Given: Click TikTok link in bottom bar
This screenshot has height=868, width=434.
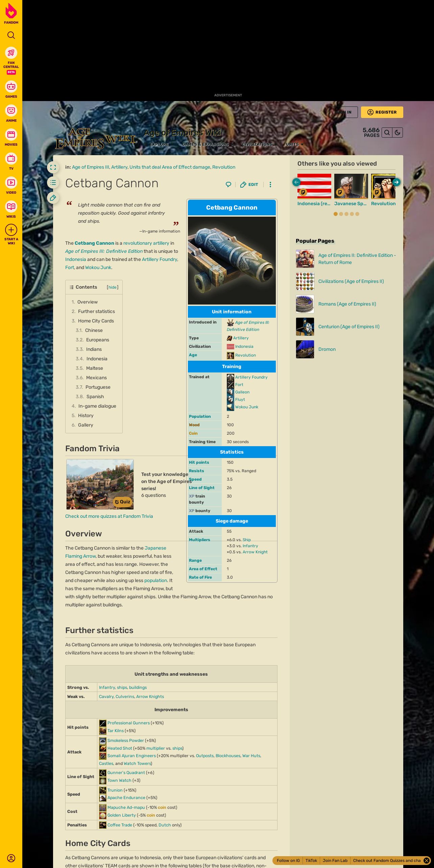Looking at the screenshot, I should [311, 861].
